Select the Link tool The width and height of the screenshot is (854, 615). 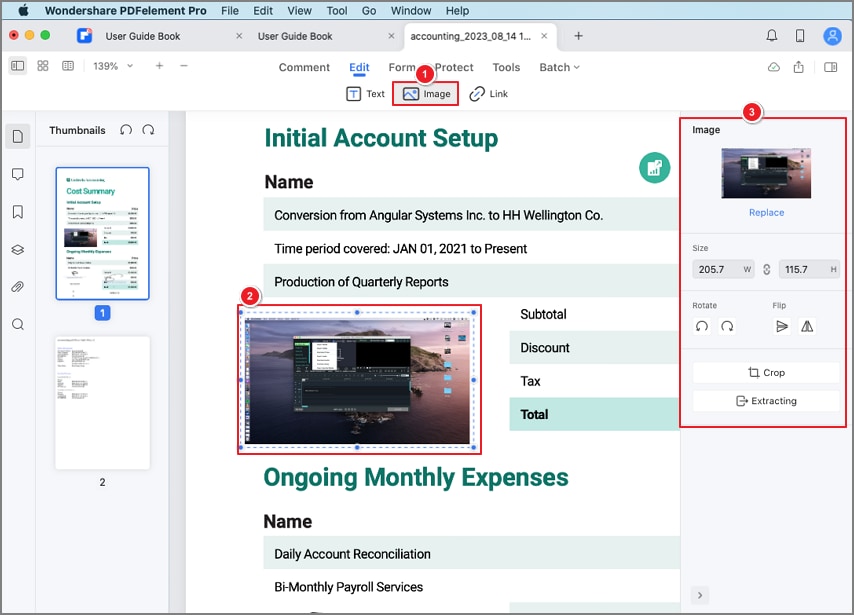(489, 94)
